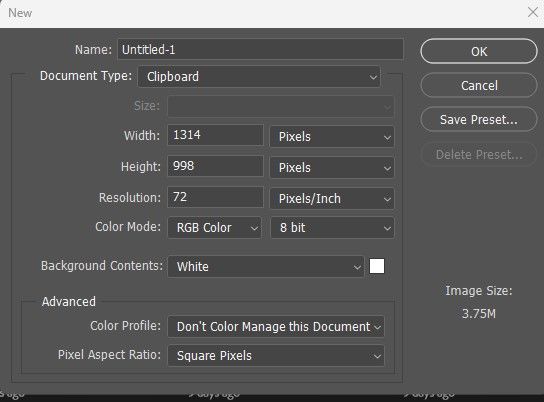Open the Color Profile dropdown

[276, 326]
